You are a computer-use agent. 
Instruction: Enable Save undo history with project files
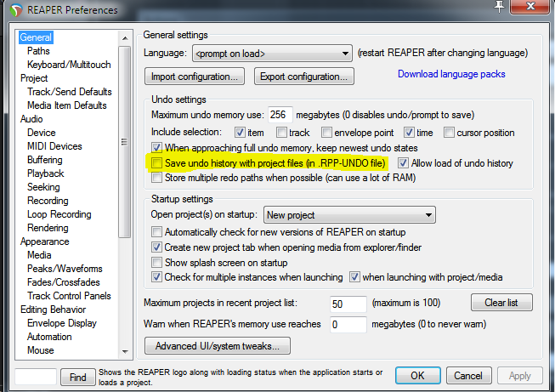point(156,163)
